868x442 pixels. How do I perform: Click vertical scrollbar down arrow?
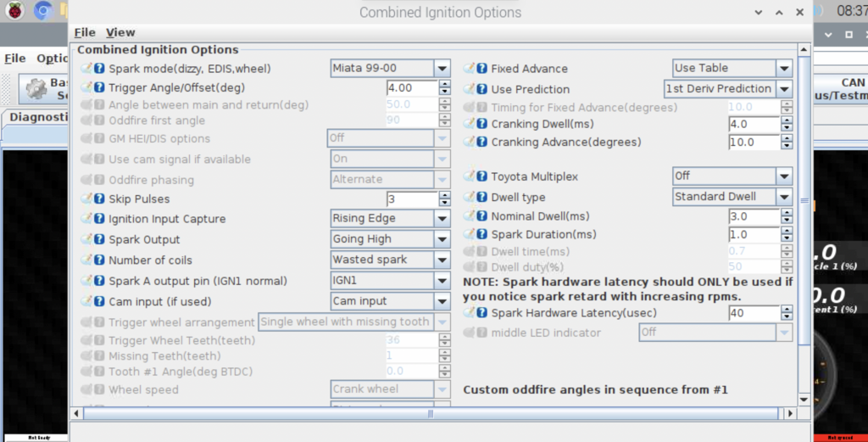[x=804, y=399]
